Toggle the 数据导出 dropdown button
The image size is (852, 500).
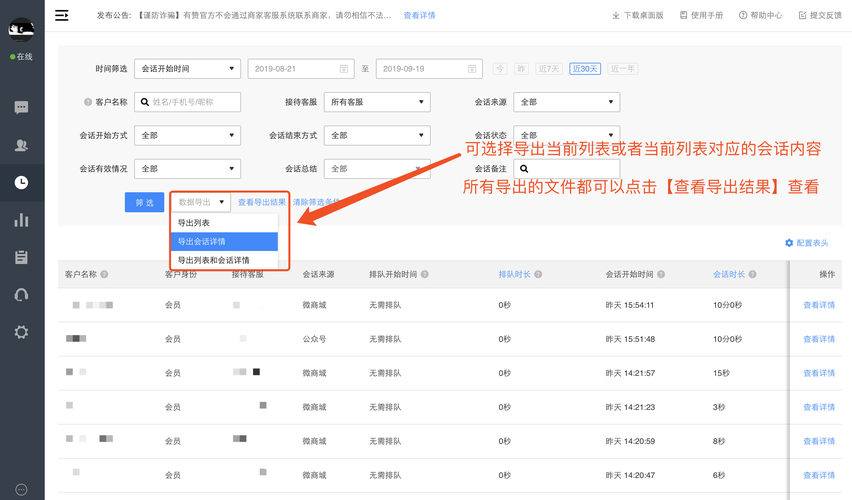pyautogui.click(x=201, y=202)
